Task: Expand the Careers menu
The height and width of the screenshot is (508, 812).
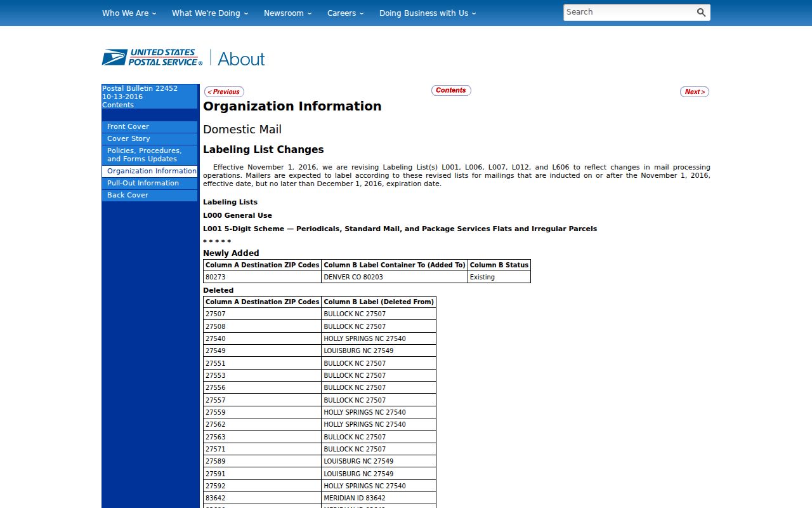Action: (345, 13)
